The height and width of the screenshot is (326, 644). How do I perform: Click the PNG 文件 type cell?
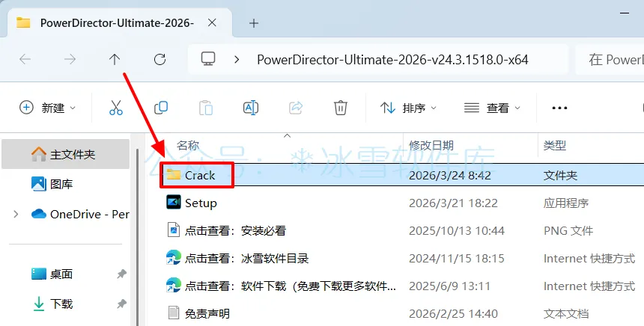point(568,230)
